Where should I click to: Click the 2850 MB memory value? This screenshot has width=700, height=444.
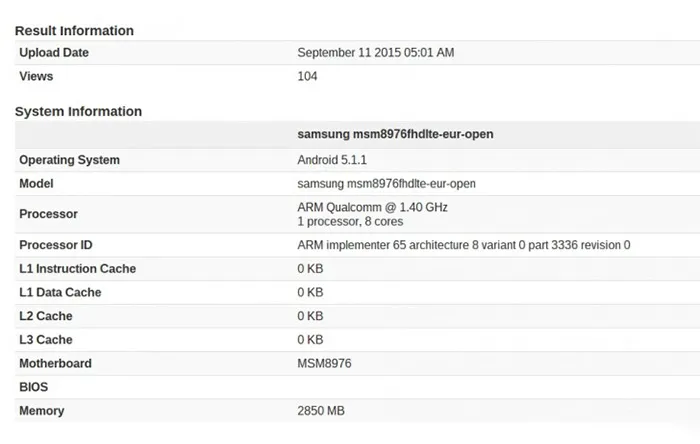pos(322,411)
